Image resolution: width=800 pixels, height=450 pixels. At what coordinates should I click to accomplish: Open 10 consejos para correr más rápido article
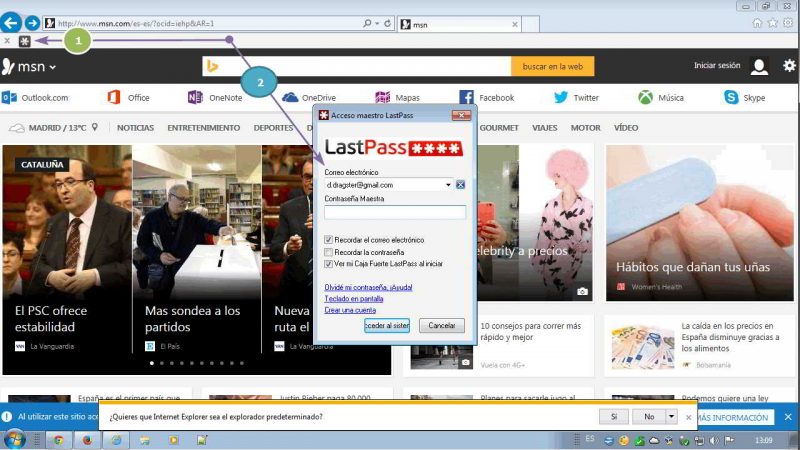pyautogui.click(x=531, y=331)
